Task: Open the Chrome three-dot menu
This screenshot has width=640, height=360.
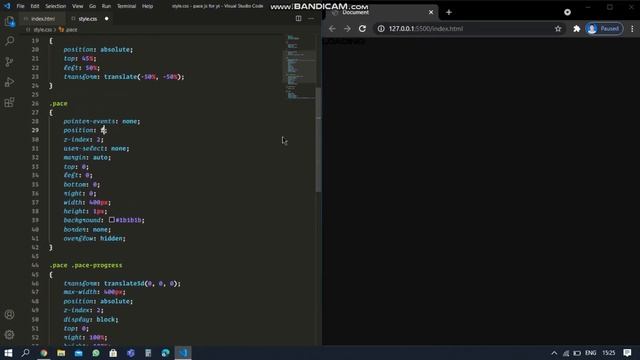Action: coord(632,29)
